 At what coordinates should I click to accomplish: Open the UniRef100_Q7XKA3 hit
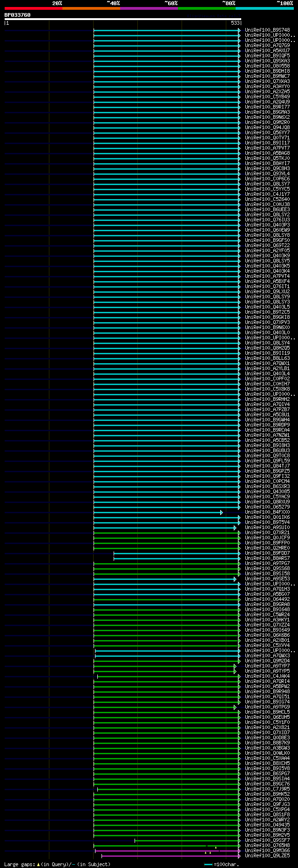point(267,82)
